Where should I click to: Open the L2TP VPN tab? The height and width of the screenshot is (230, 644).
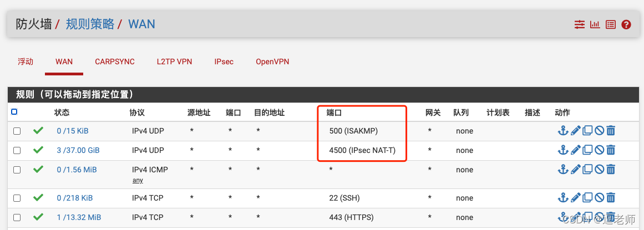click(175, 62)
